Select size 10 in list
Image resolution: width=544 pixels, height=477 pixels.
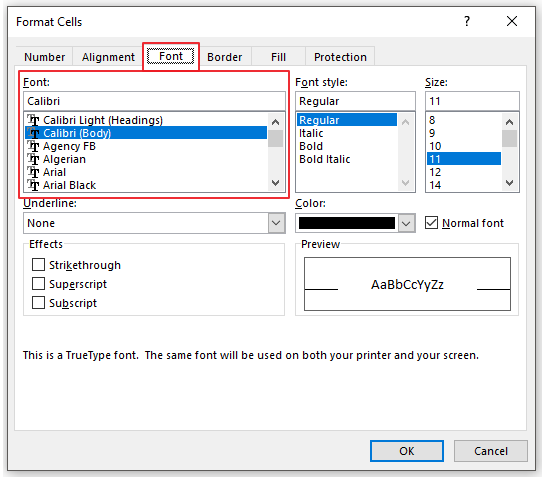tap(464, 146)
